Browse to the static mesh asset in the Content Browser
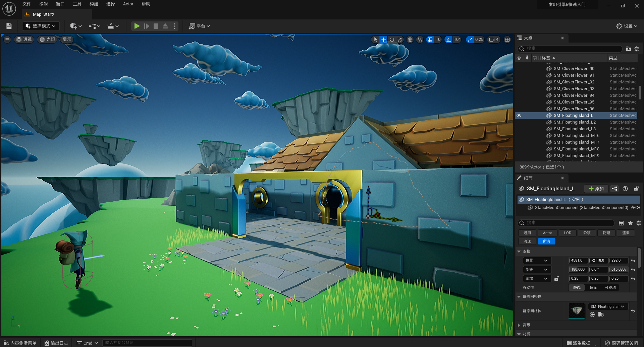 pos(601,315)
